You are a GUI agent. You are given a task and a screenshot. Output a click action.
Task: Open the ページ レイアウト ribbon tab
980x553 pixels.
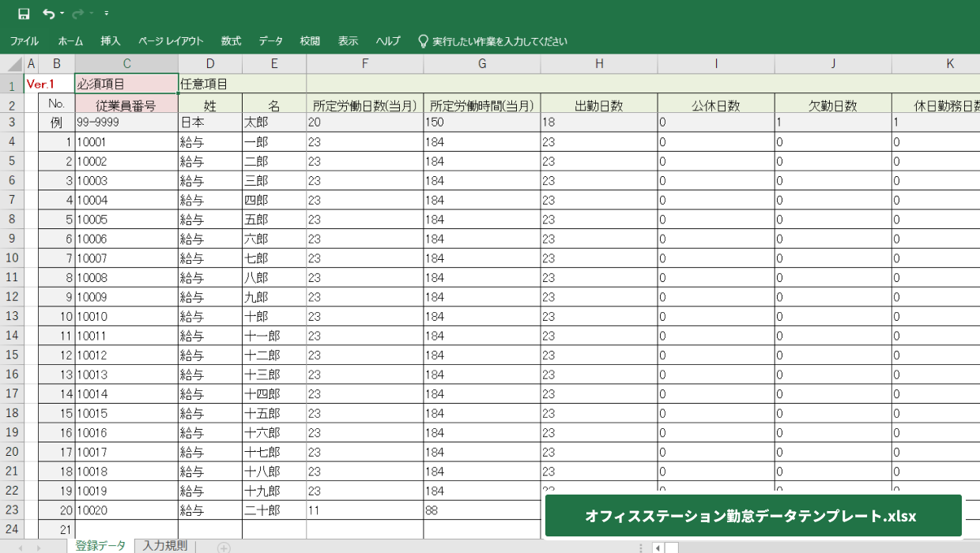(x=171, y=41)
